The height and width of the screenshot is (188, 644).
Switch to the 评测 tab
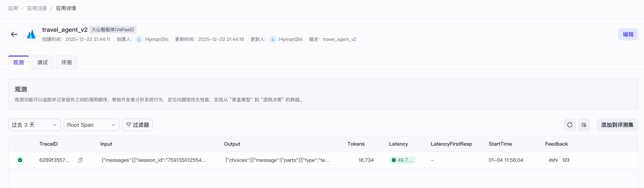pyautogui.click(x=66, y=62)
